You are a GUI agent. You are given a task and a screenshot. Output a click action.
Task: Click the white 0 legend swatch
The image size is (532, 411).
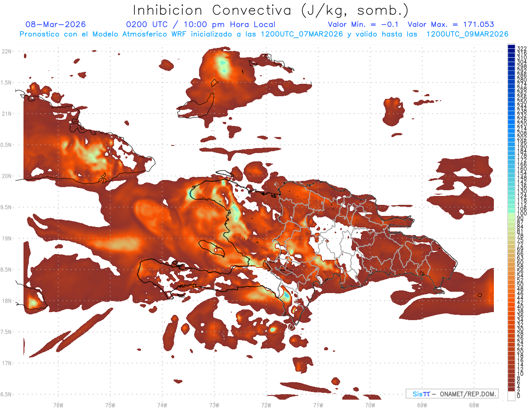tap(512, 395)
